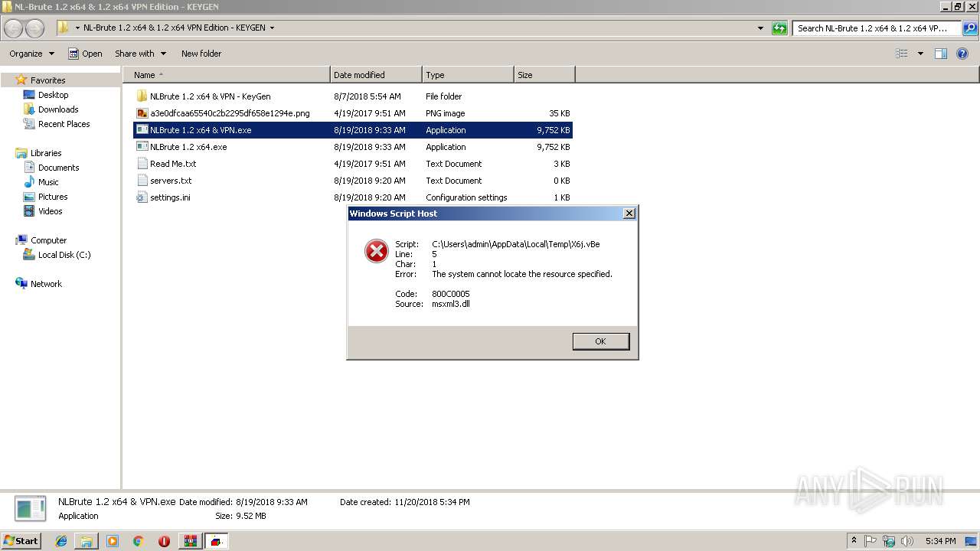Click the large file thumbnail in details pane
980x551 pixels.
pos(31,509)
